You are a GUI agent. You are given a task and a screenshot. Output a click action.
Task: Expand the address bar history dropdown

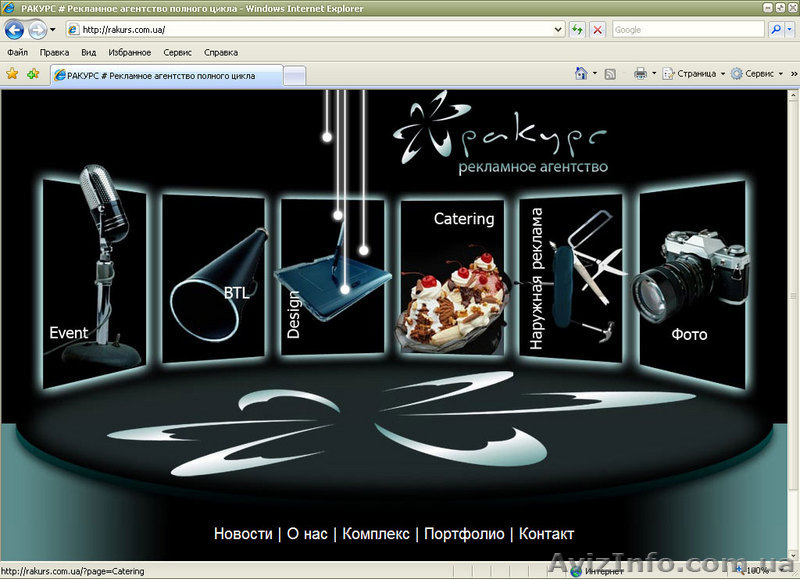559,30
